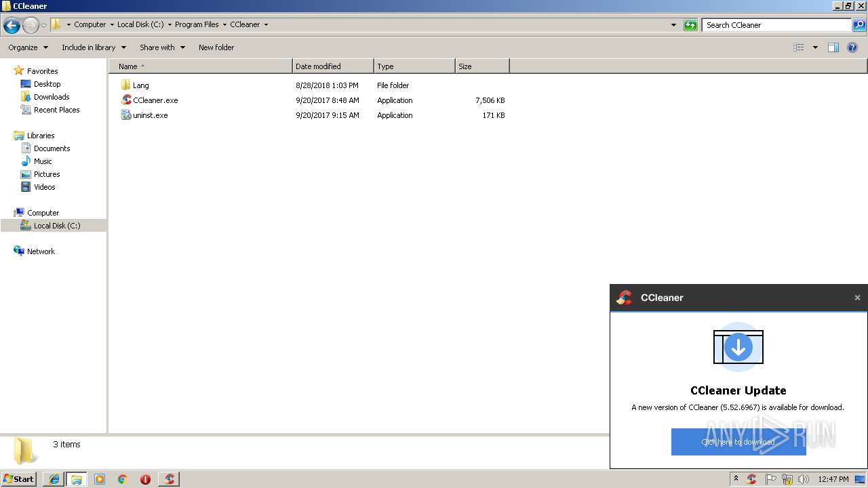Open Favorites in navigation pane
Image resolution: width=868 pixels, height=488 pixels.
42,71
